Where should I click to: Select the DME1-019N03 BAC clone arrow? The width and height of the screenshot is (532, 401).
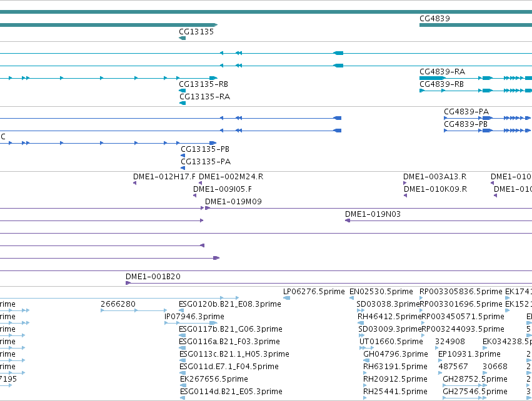pyautogui.click(x=348, y=220)
